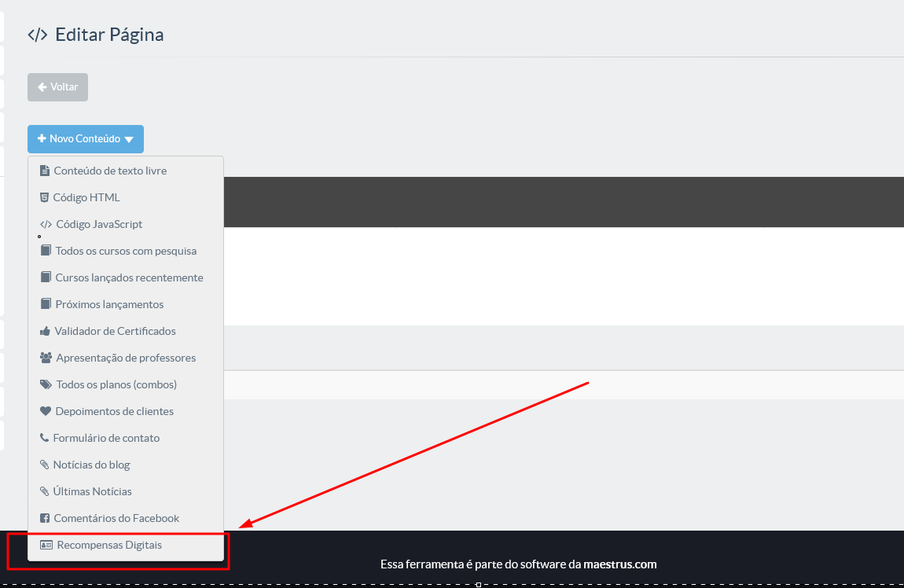Open the maestrus.com footer link

coord(619,564)
